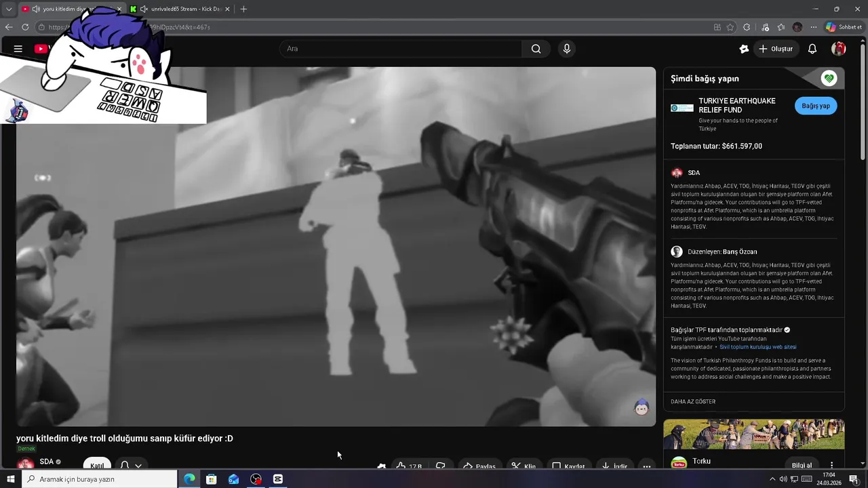Close the yoru kitledim YouTube tab
This screenshot has width=868, height=488.
(119, 9)
